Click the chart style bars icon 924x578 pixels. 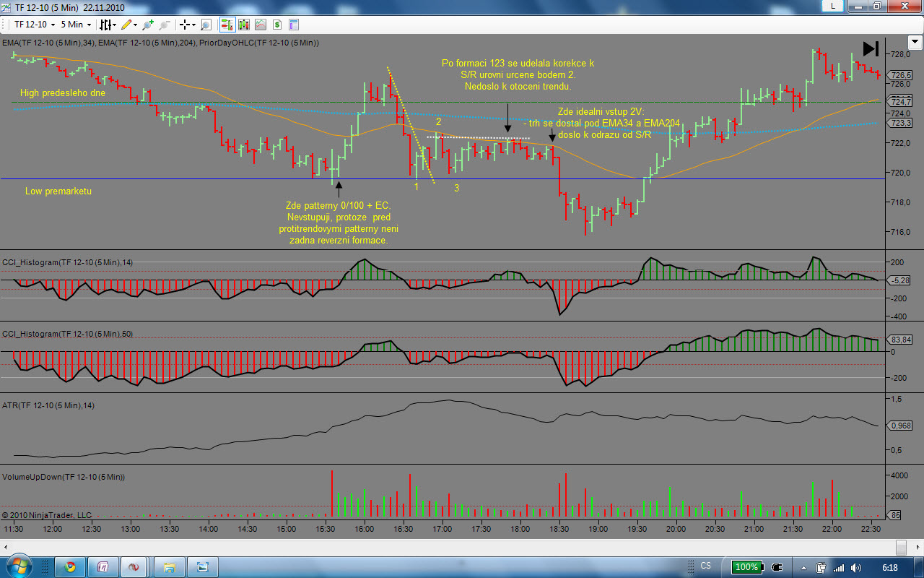pos(104,25)
